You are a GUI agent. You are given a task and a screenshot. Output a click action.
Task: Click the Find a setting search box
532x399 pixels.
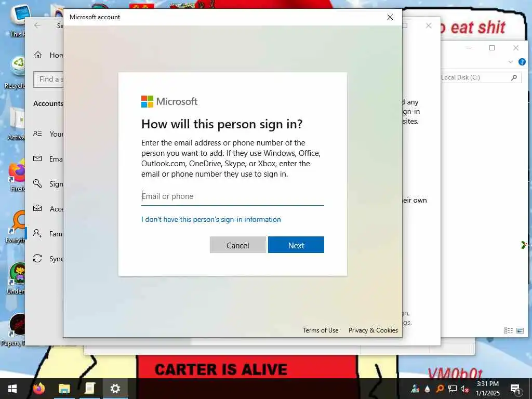coord(48,79)
